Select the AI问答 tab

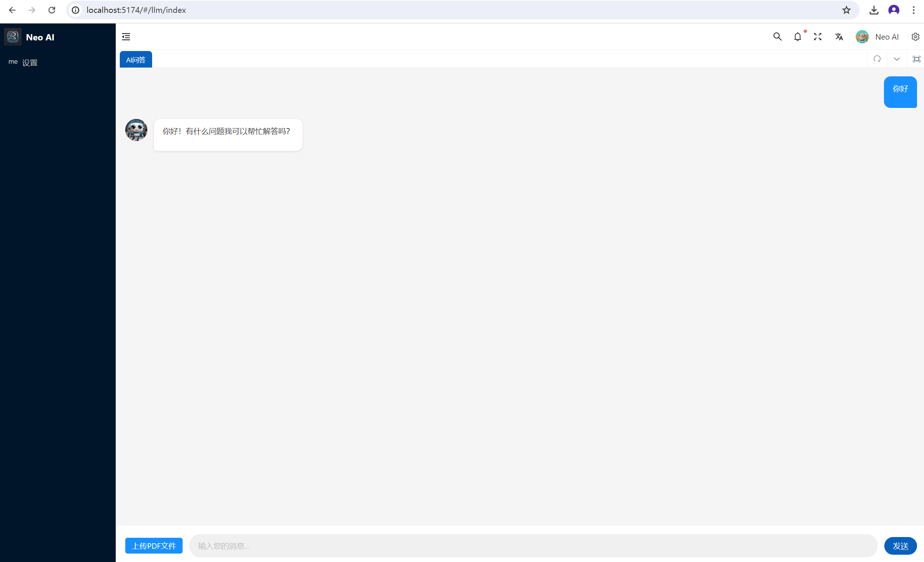[x=136, y=59]
